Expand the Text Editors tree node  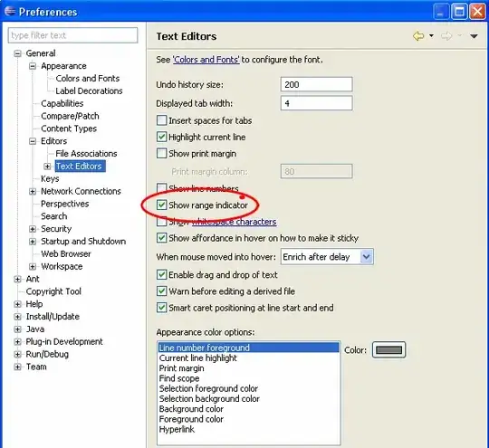click(x=47, y=167)
